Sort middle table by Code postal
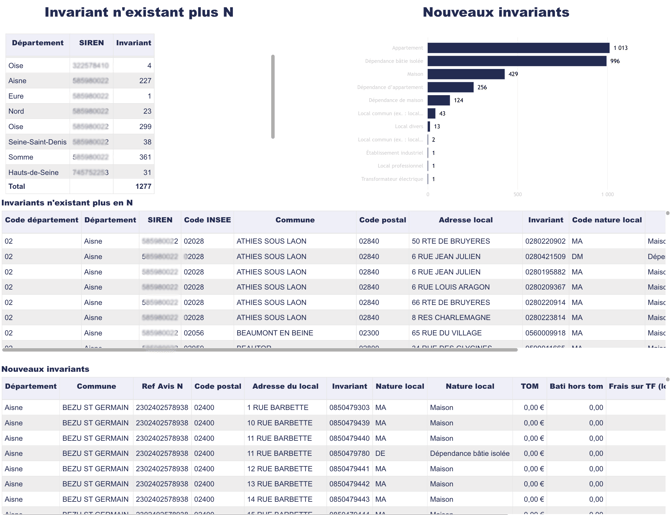 [x=382, y=220]
